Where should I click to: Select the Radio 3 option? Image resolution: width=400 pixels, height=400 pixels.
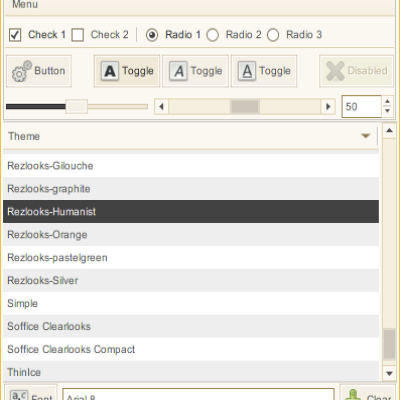273,35
